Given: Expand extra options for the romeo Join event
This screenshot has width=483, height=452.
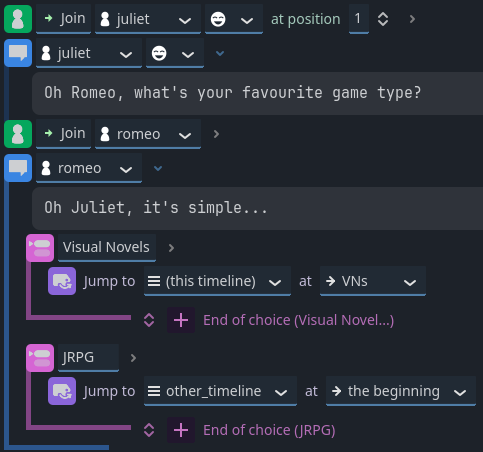Looking at the screenshot, I should 216,134.
